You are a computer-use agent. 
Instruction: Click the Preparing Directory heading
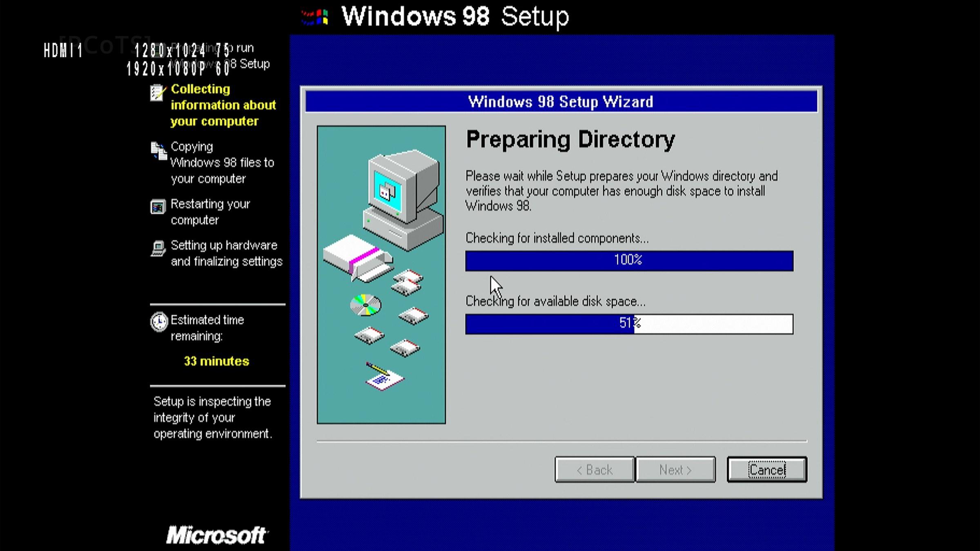click(570, 140)
